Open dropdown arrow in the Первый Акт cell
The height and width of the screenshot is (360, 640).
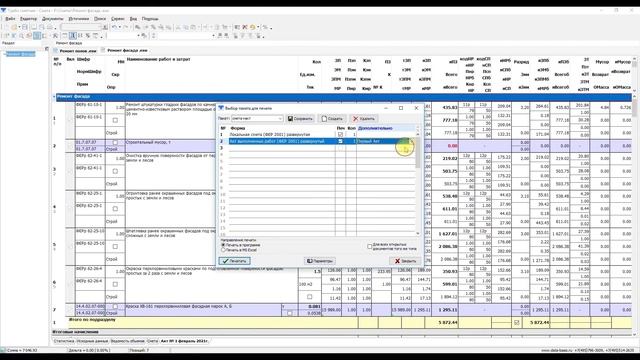(412, 141)
